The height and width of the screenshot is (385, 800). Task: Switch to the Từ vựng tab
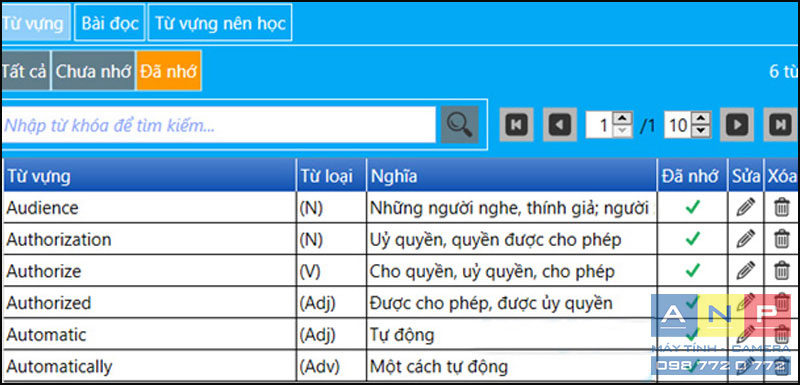(35, 23)
